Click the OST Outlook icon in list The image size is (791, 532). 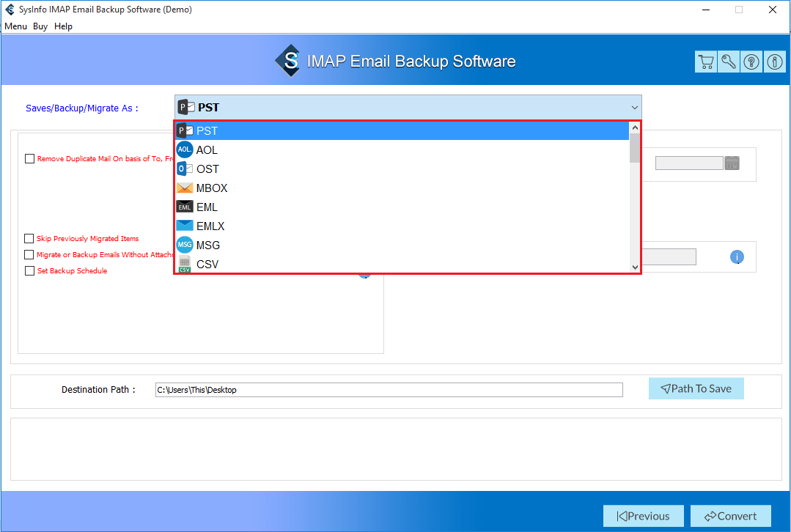(x=185, y=169)
